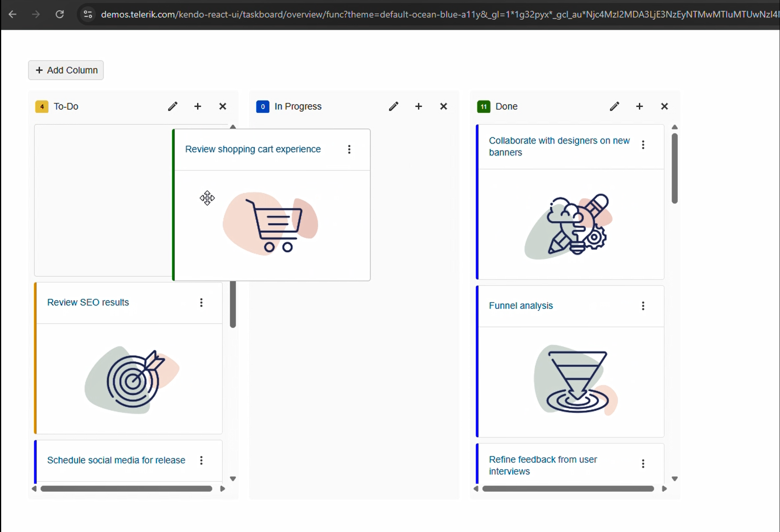780x532 pixels.
Task: Add a new card to Done column
Action: point(639,106)
